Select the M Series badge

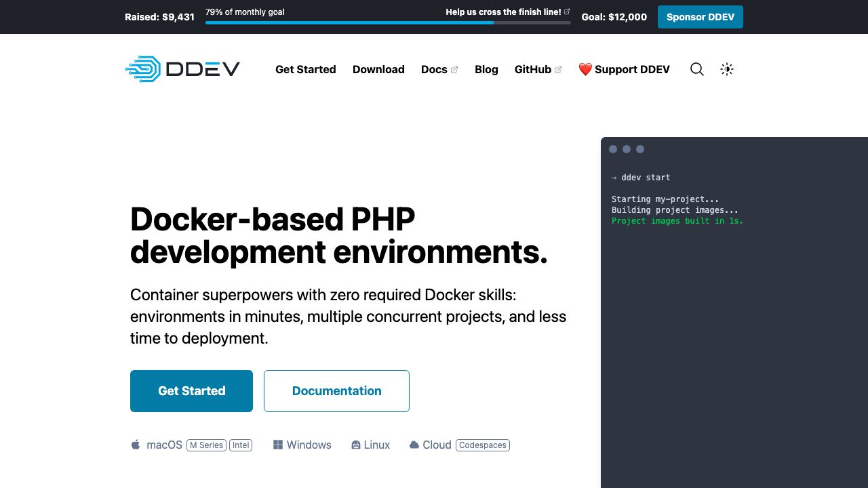click(206, 445)
